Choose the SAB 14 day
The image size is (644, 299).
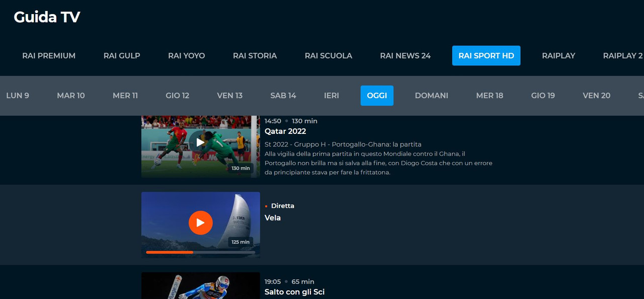(283, 96)
